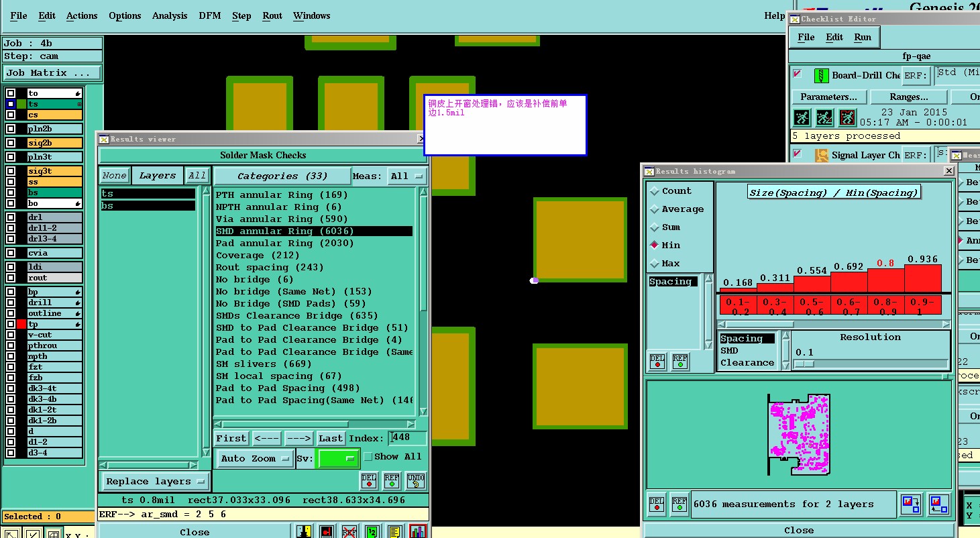Click board thumbnail preview in histogram

point(798,434)
